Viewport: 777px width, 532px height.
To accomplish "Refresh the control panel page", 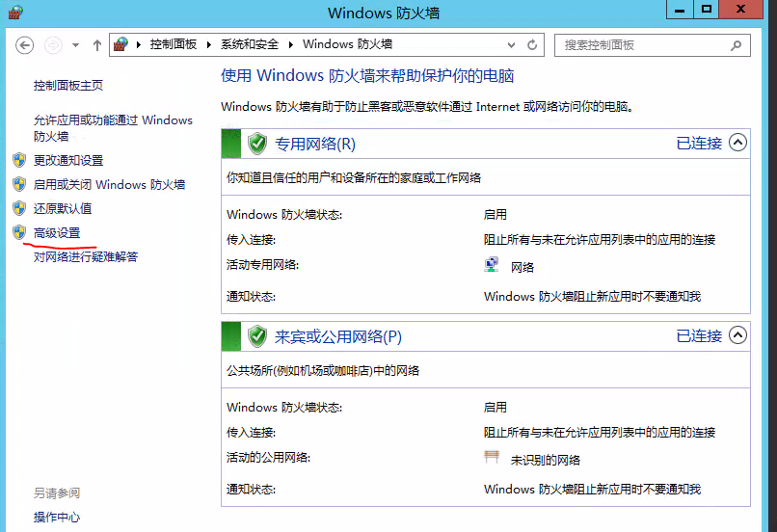I will coord(532,45).
